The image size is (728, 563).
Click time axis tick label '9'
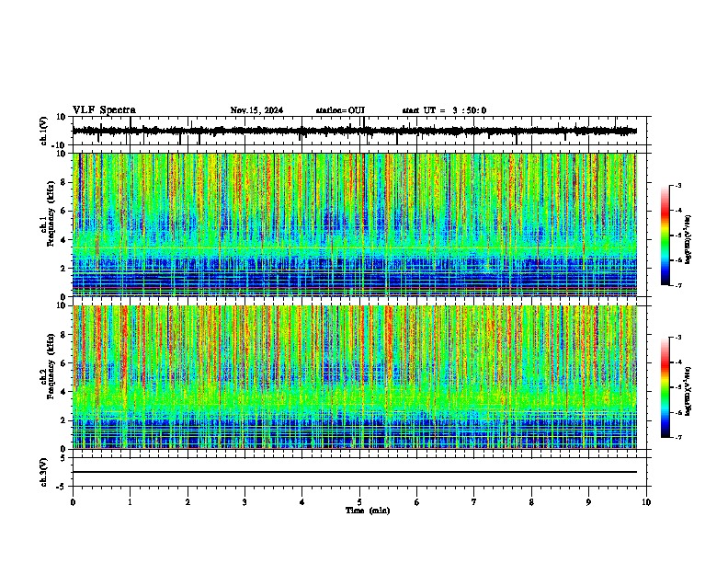588,502
